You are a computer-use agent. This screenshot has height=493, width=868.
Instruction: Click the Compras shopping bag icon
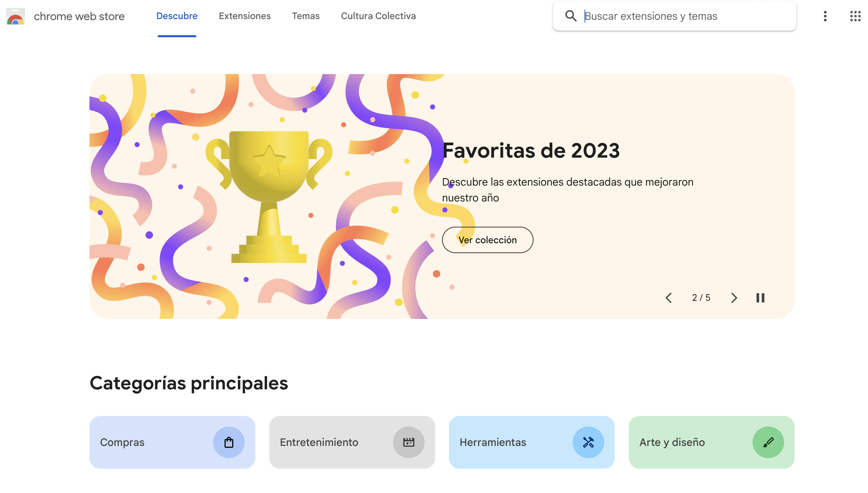[x=229, y=442]
